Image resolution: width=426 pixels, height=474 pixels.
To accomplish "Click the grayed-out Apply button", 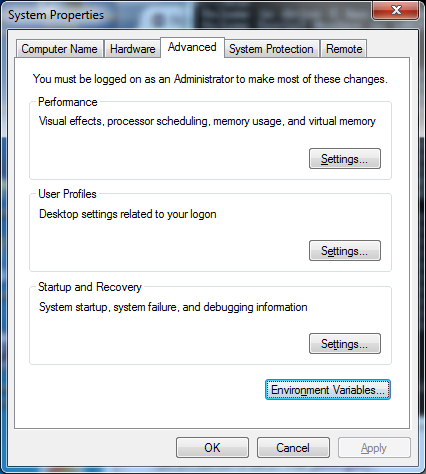I will [x=374, y=448].
